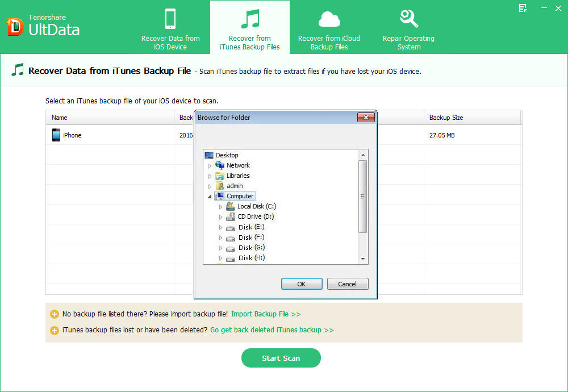Switch to Recover from iCloud Backup Files tab
The image size is (568, 392).
329,27
